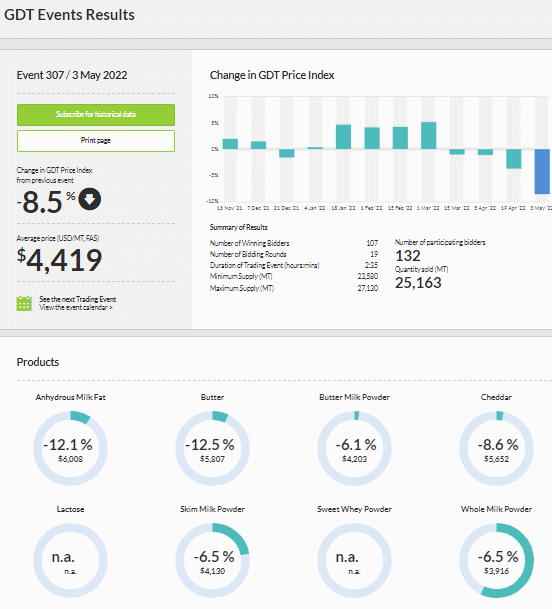Open the Butter Milk Powder donut chart
The height and width of the screenshot is (609, 552).
point(354,448)
